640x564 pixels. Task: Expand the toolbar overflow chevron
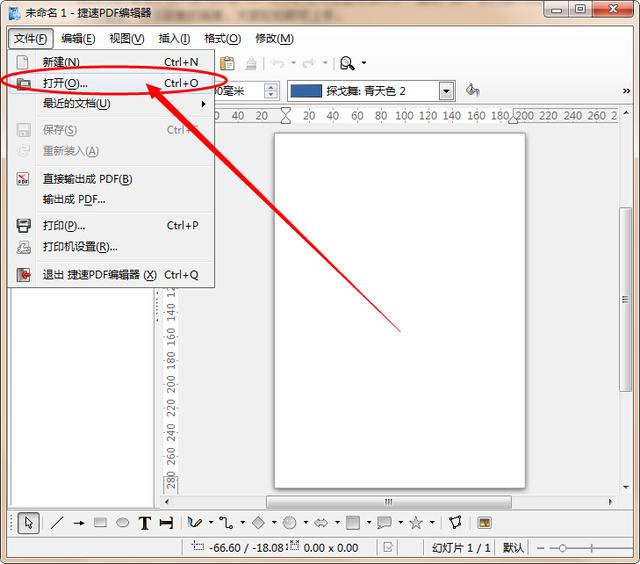pyautogui.click(x=627, y=91)
